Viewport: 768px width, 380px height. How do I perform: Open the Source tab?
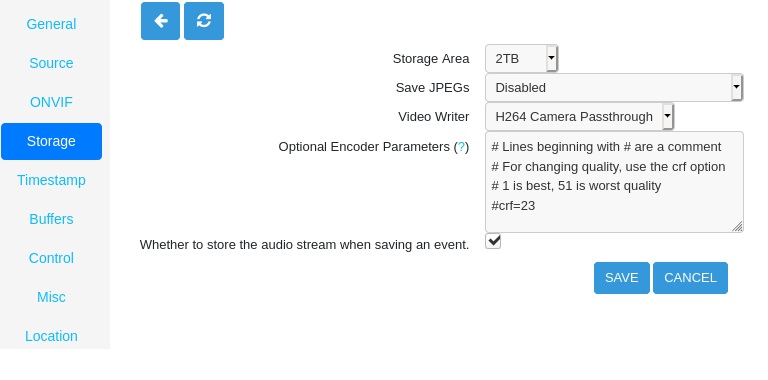coord(51,63)
